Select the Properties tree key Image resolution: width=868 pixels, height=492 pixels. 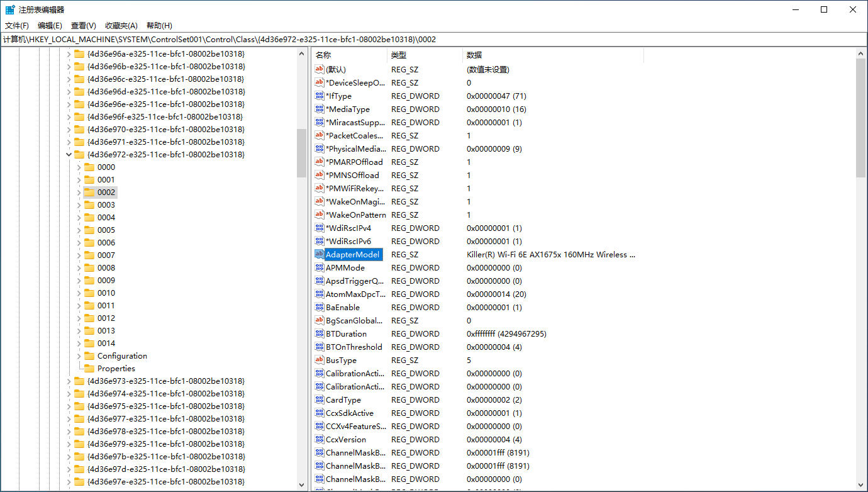116,368
